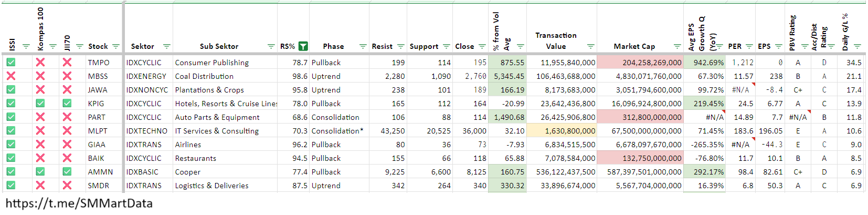Screen dimensions: 868x215
Task: Click red X in TMPO Kompas 100 column
Action: (40, 63)
